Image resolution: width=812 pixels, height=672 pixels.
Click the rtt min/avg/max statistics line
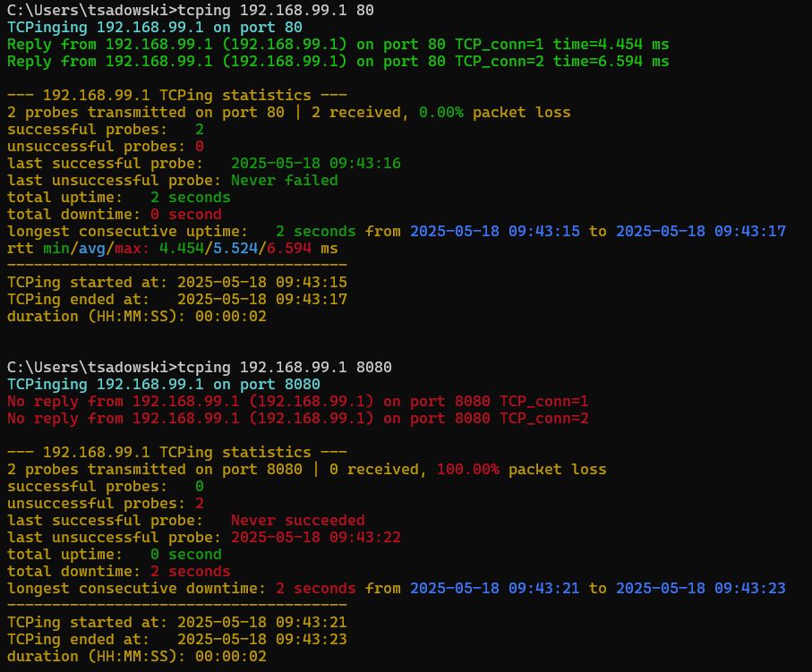coord(172,248)
